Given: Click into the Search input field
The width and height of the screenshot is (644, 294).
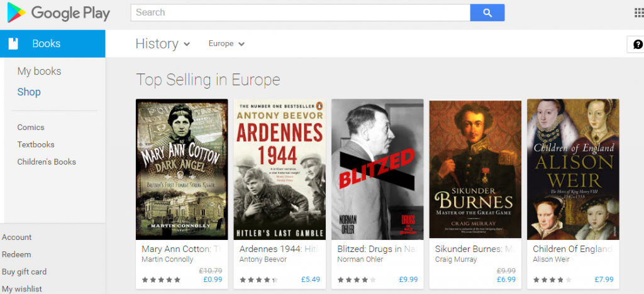Looking at the screenshot, I should click(x=300, y=13).
